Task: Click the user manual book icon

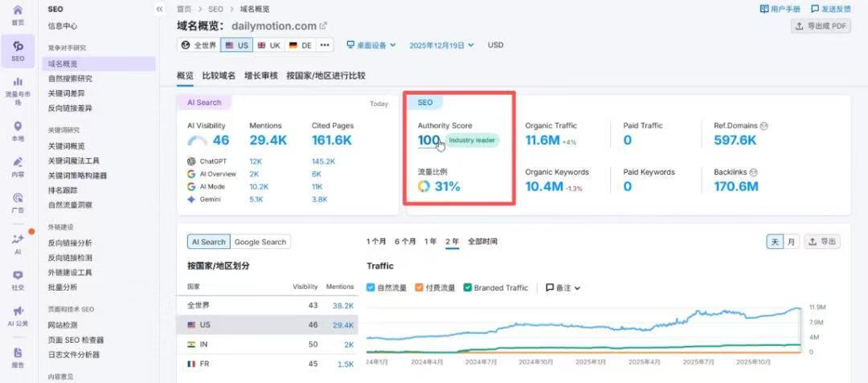Action: (x=764, y=9)
